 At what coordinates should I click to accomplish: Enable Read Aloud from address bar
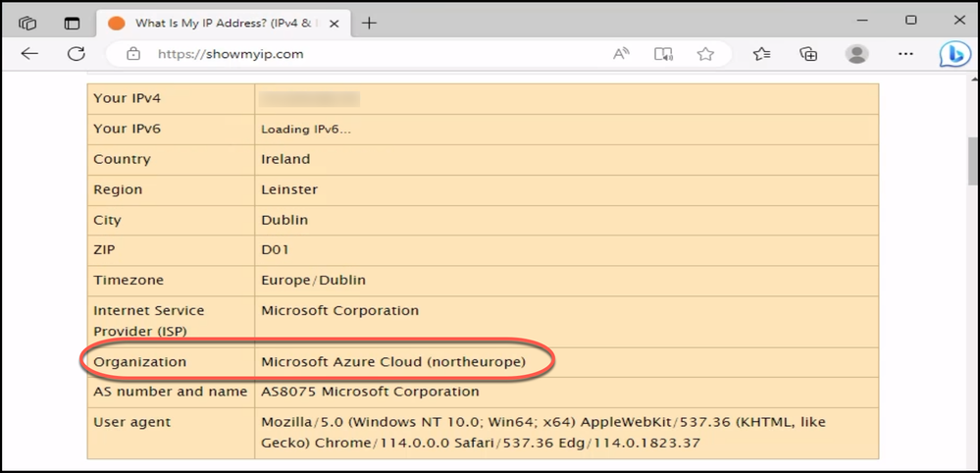(x=621, y=54)
